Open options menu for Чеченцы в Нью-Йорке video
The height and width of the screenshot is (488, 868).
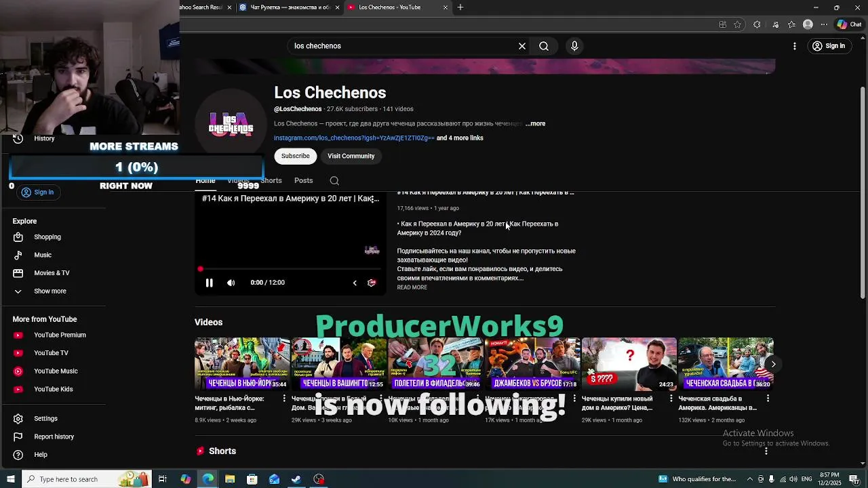[x=284, y=399]
